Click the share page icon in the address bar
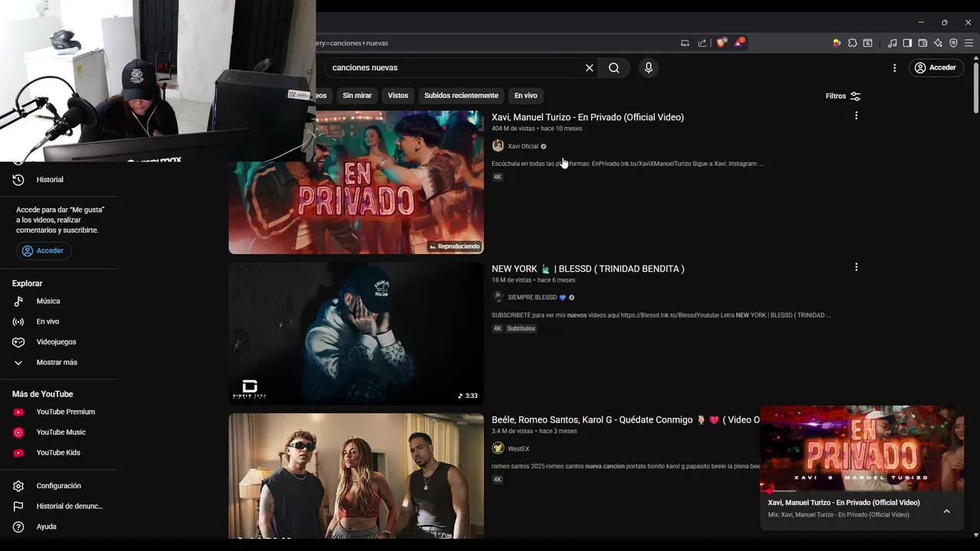980x551 pixels. pos(702,43)
